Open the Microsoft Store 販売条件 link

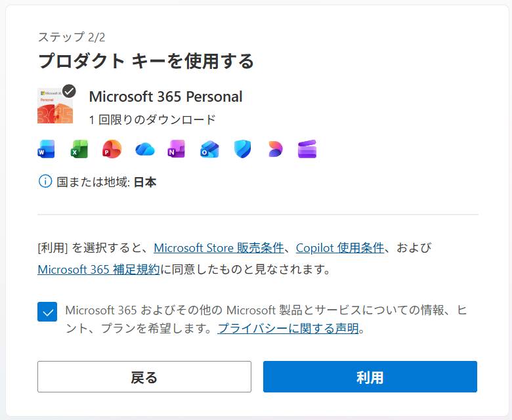click(219, 248)
